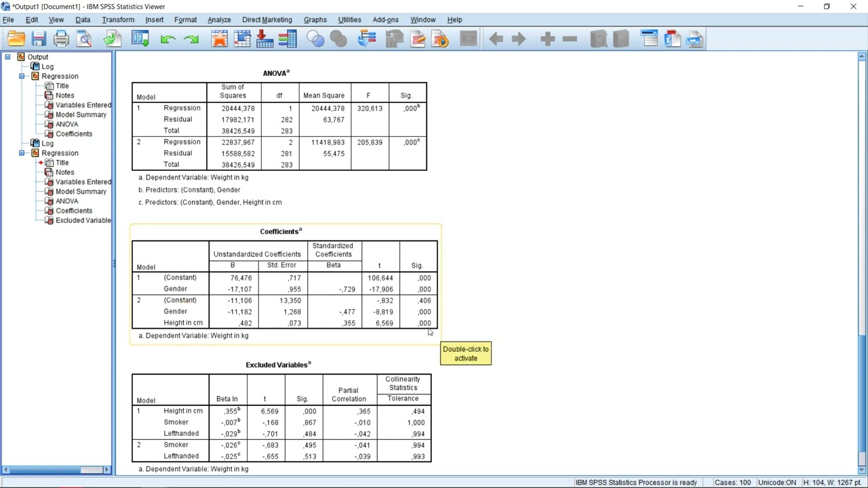868x488 pixels.
Task: Click the Insert Heading toolbar icon
Action: [649, 39]
